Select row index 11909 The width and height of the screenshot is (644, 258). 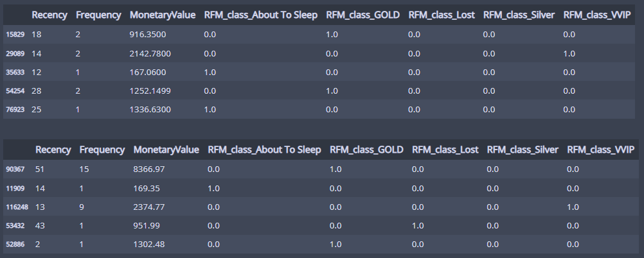(15, 188)
